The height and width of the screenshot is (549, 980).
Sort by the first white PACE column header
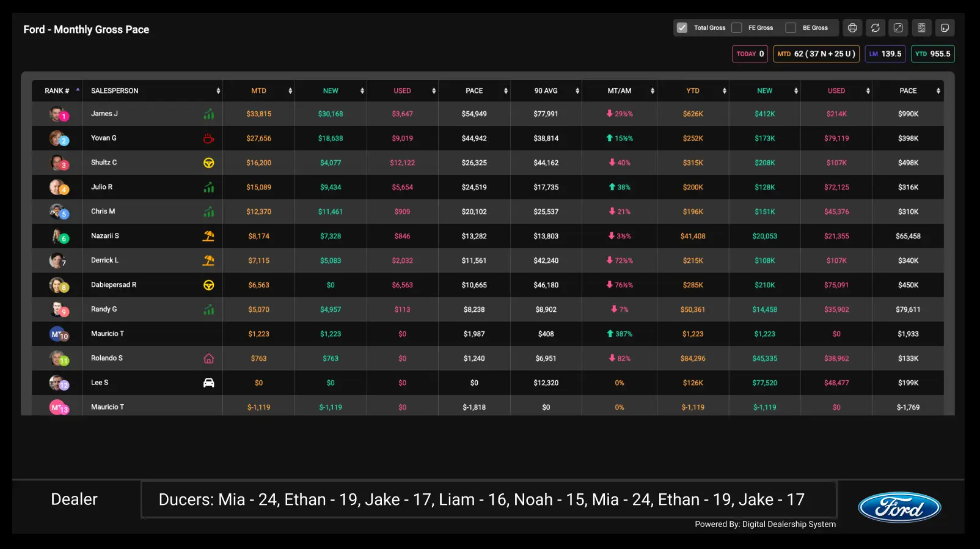pyautogui.click(x=474, y=90)
